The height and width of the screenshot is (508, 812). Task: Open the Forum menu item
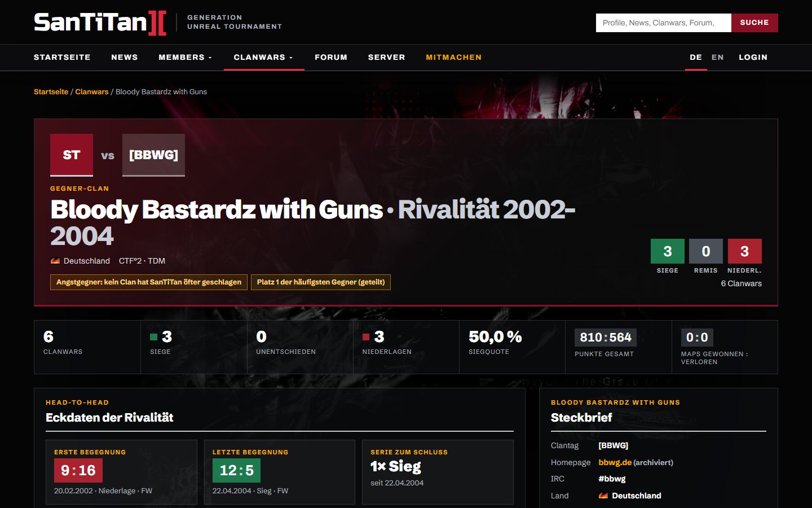point(331,58)
